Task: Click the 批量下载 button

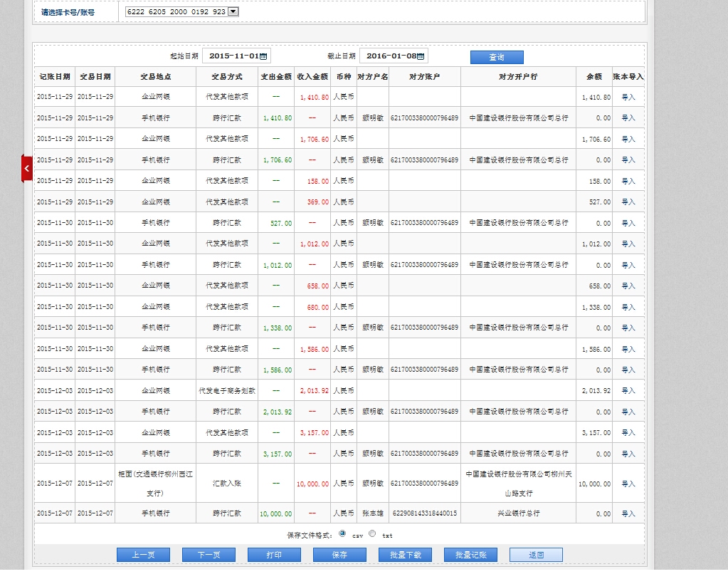Action: click(405, 555)
